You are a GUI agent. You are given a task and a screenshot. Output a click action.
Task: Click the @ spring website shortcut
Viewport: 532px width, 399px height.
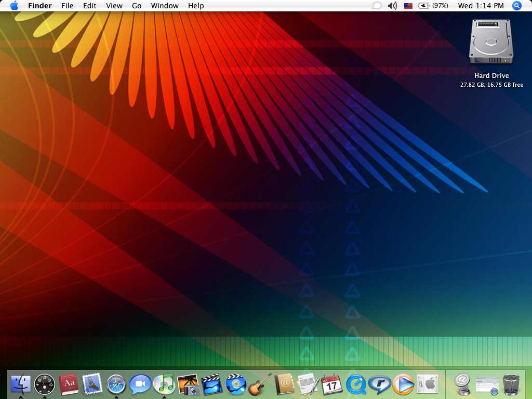[462, 384]
